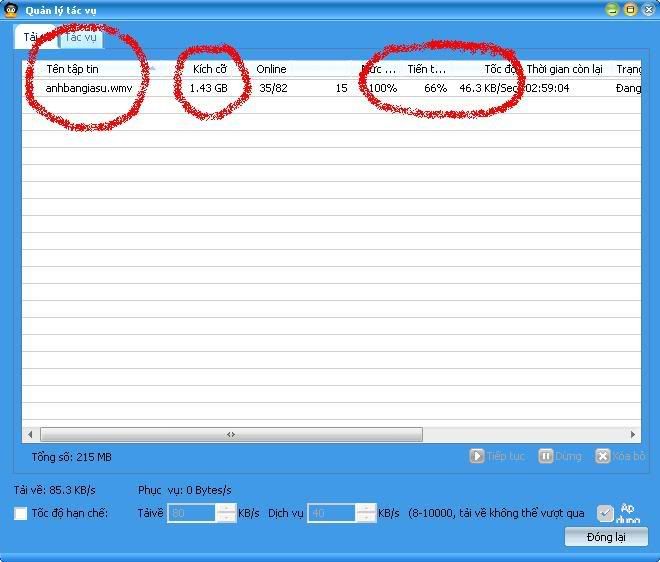Sort by Tên tập tin column header
The image size is (660, 562).
[x=72, y=69]
